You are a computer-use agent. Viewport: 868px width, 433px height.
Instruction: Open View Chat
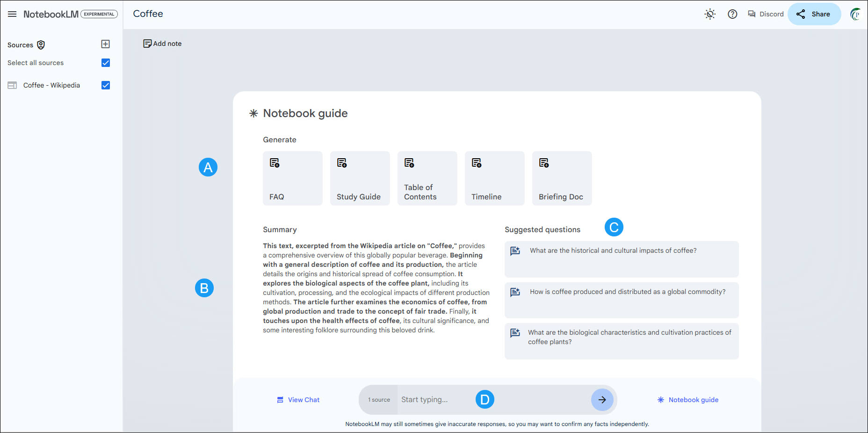pyautogui.click(x=298, y=399)
